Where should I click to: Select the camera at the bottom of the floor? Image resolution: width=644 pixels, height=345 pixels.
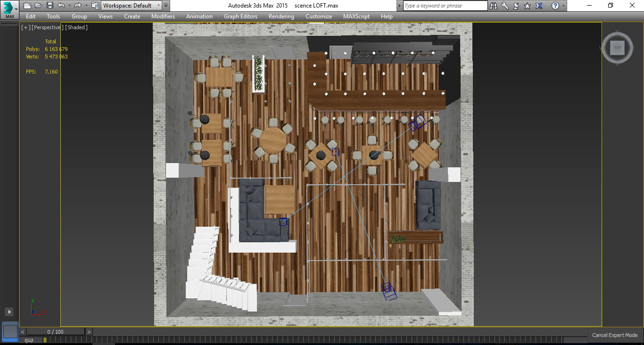389,291
